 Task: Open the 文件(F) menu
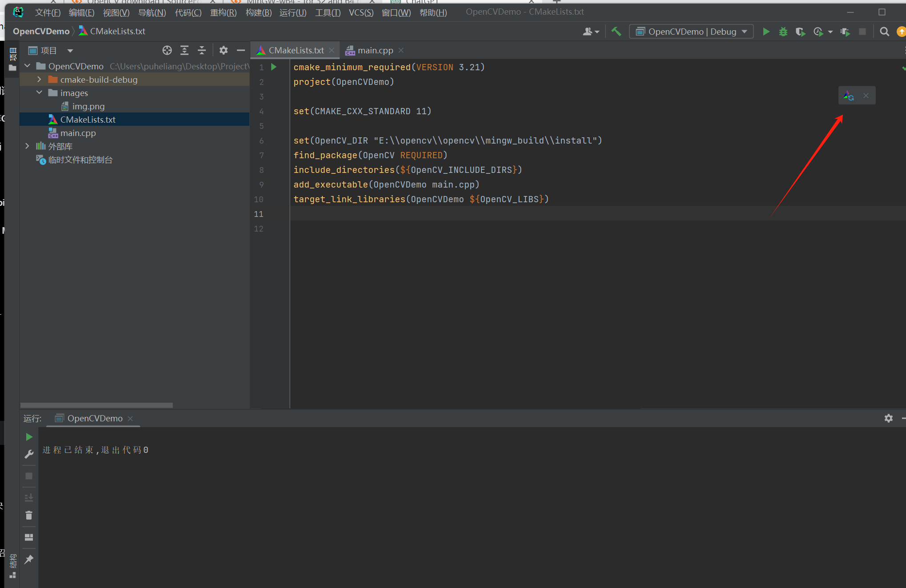[48, 12]
